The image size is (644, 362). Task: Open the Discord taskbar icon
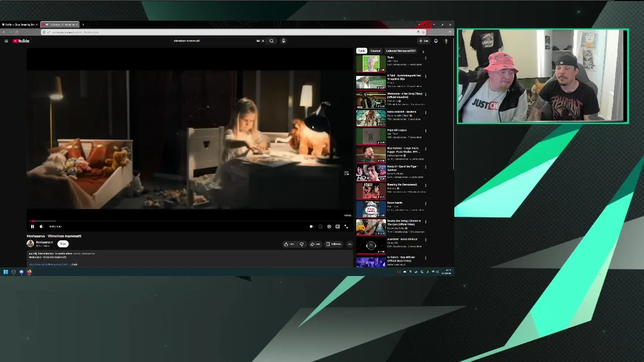[x=21, y=272]
